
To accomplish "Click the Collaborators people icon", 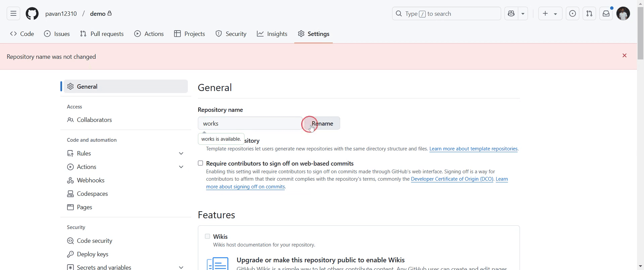I will (70, 120).
